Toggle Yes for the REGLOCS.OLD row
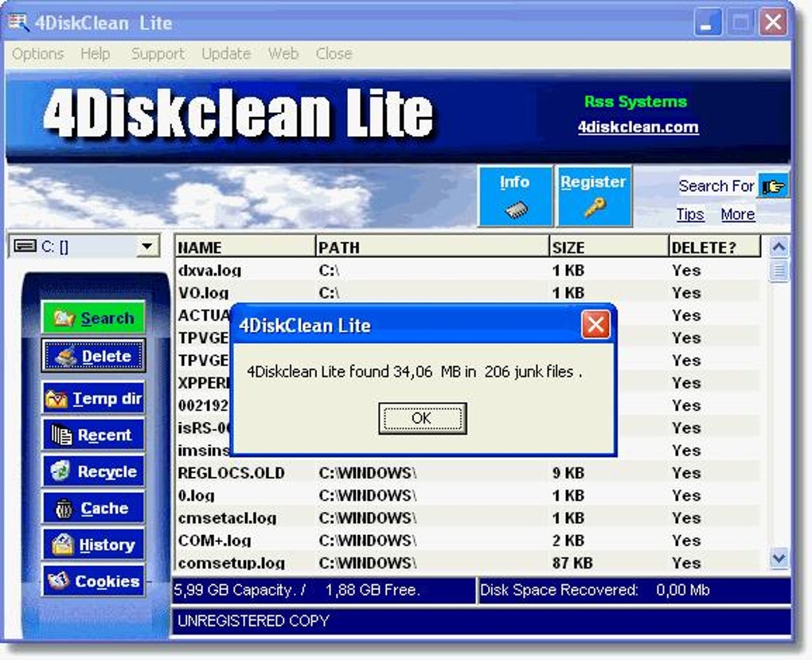 (686, 472)
